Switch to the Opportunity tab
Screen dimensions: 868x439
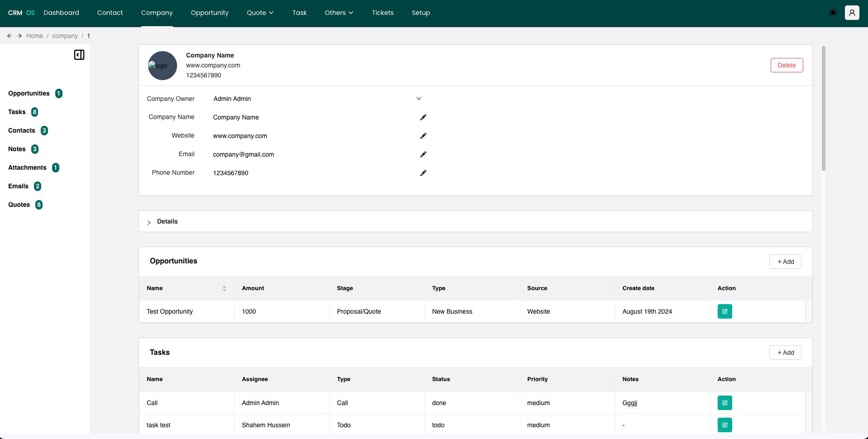point(210,13)
